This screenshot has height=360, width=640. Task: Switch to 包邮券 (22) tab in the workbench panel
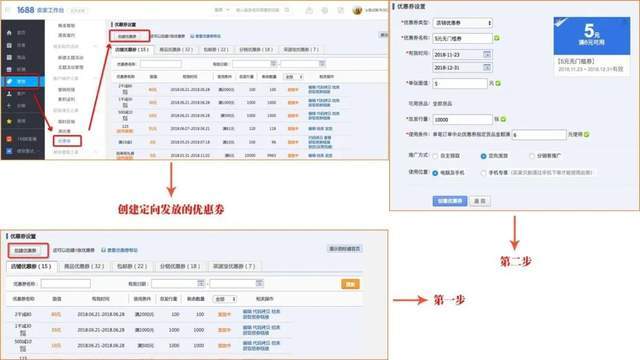coord(216,49)
